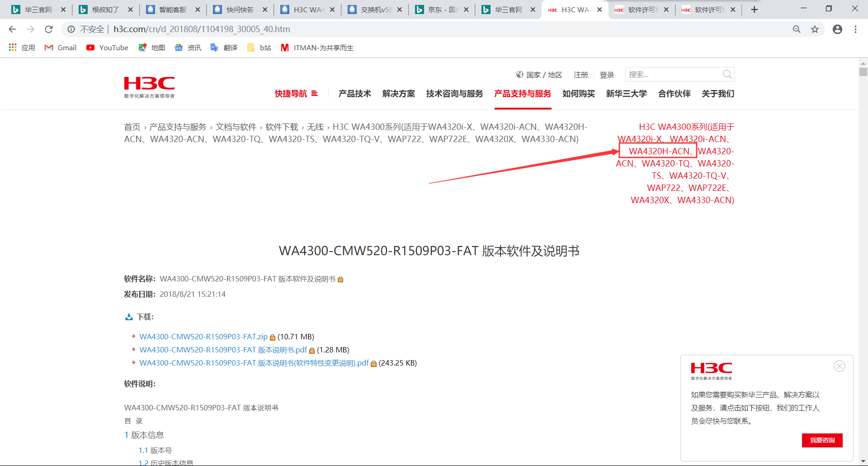Open the ITMAN-为共享而生 bookmark
The width and height of the screenshot is (868, 466).
(317, 48)
